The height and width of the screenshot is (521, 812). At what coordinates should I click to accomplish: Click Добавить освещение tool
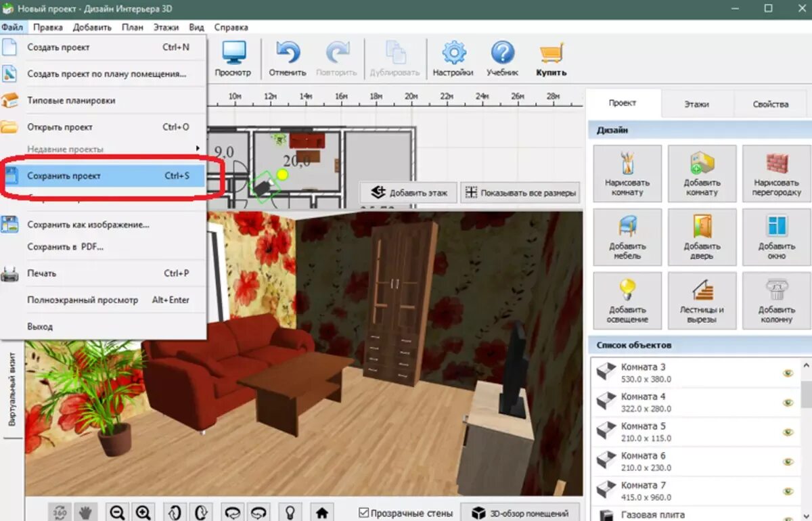(627, 301)
